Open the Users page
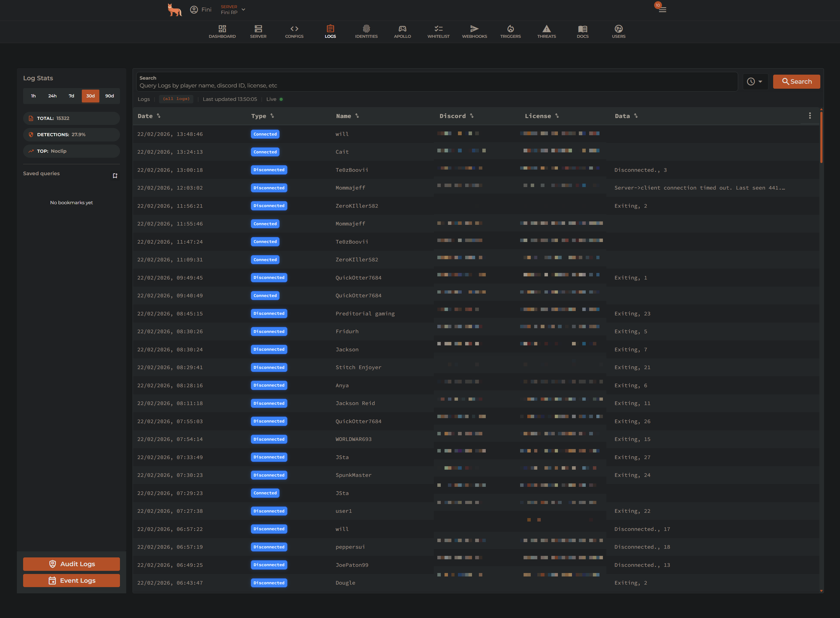 [x=618, y=32]
